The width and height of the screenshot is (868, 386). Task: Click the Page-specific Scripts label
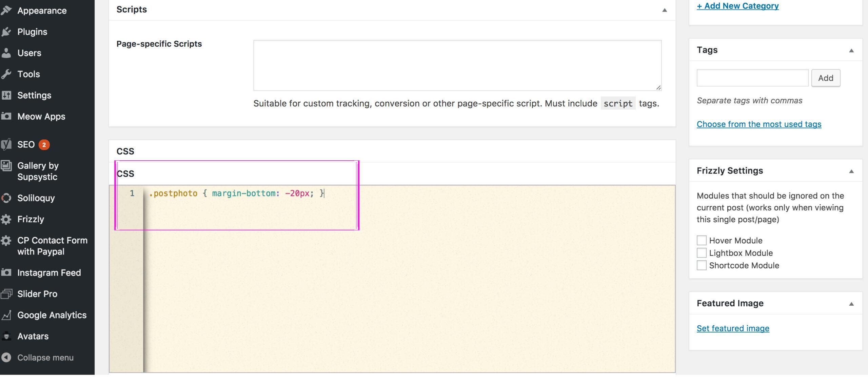click(x=159, y=44)
